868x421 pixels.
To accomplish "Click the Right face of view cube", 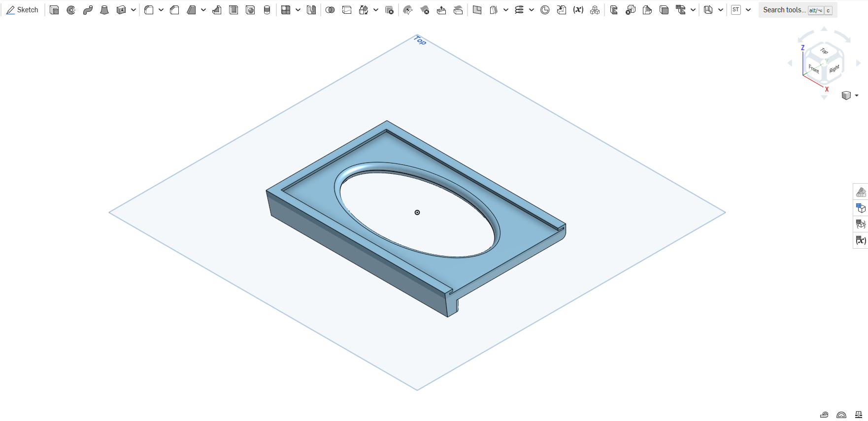I will pos(834,69).
